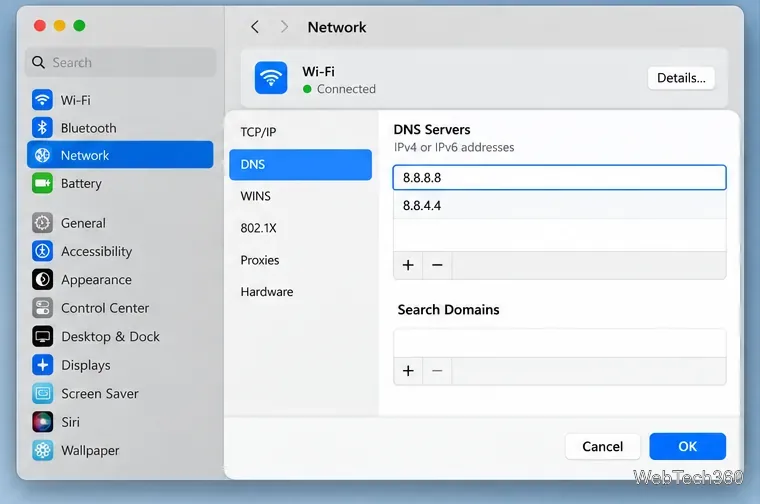This screenshot has height=504, width=760.
Task: Open the Wallpaper label in the sidebar
Action: click(x=90, y=451)
